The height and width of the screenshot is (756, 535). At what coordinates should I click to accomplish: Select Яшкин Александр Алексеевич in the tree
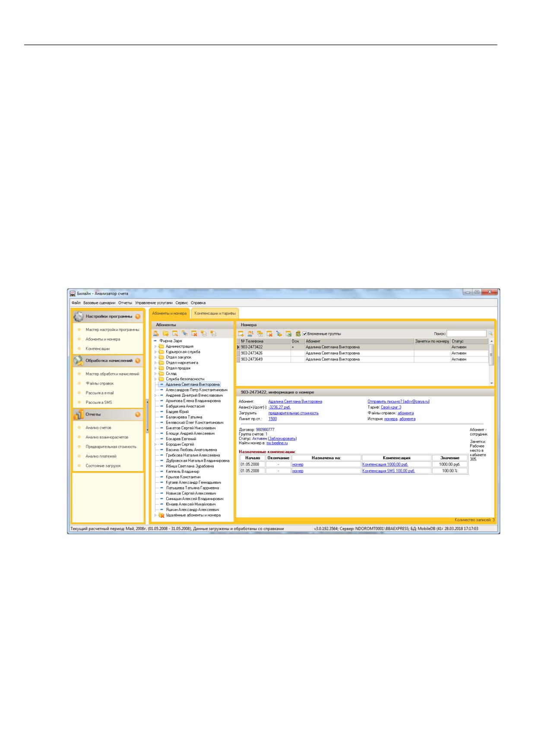192,510
